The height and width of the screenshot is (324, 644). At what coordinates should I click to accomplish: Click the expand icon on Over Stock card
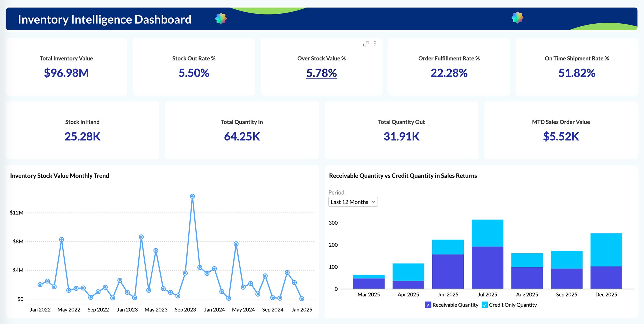[x=366, y=44]
